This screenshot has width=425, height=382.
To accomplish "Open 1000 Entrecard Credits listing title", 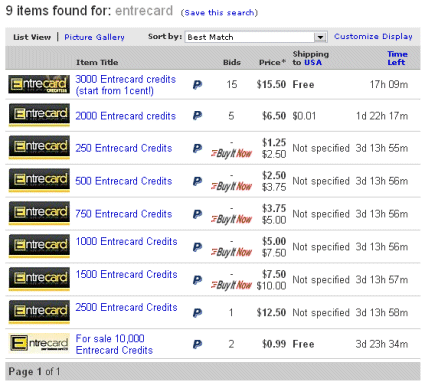I will (126, 241).
